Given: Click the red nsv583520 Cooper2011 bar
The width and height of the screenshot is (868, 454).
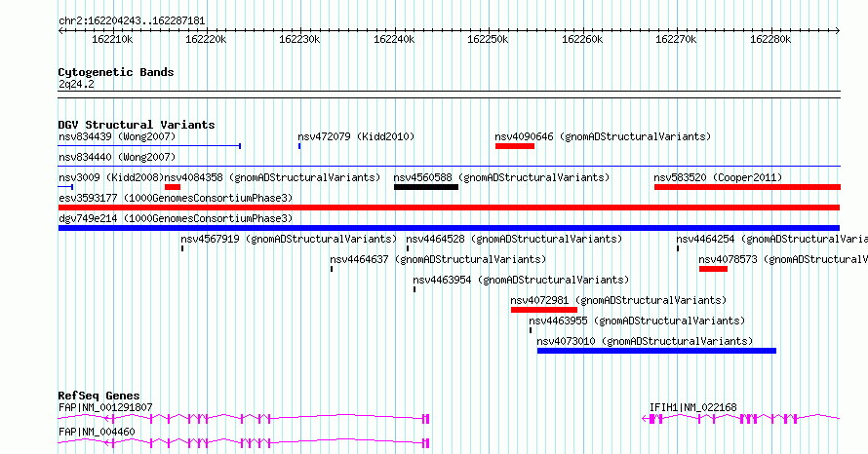Looking at the screenshot, I should point(747,187).
